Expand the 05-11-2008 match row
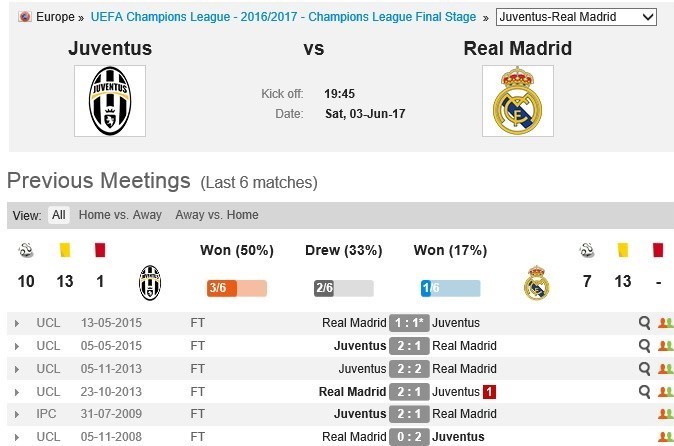The image size is (674, 446). click(16, 437)
